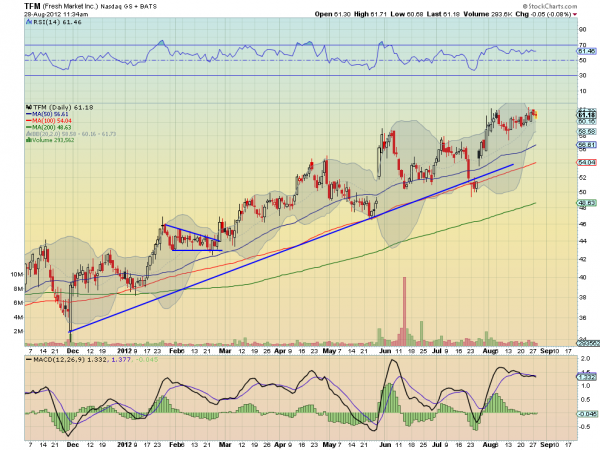The width and height of the screenshot is (600, 450).
Task: Click the 'High 61.71' value
Action: pos(370,14)
